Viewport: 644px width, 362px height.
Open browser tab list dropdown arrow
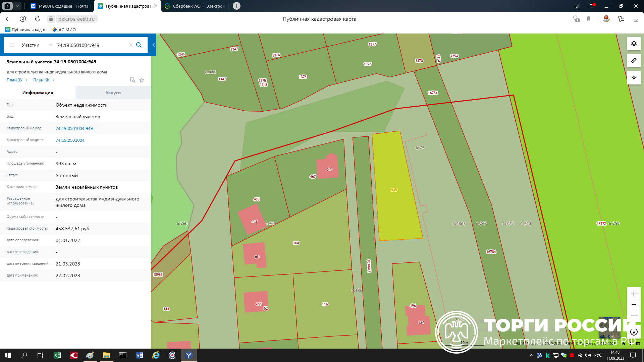coord(17,6)
